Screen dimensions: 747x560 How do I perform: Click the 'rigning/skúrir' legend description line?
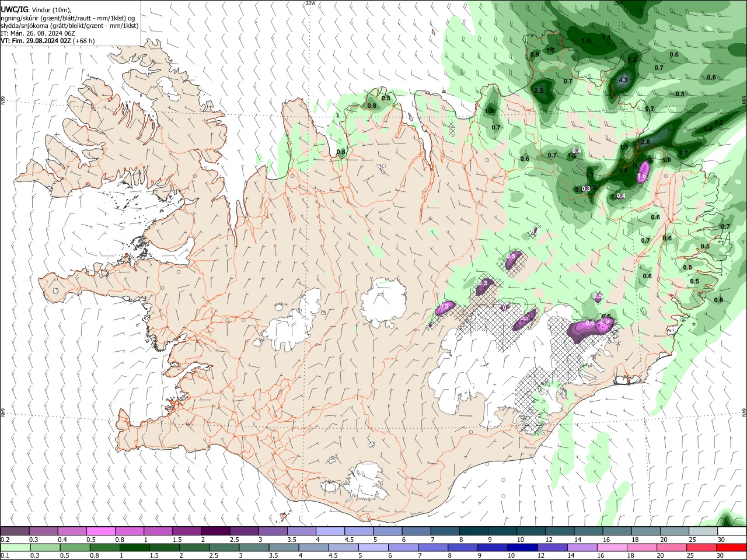click(68, 17)
